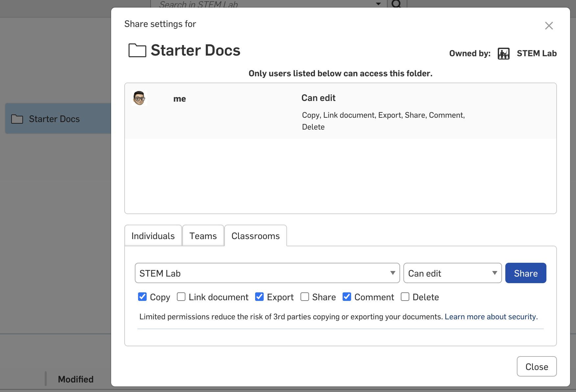The width and height of the screenshot is (576, 392).
Task: Click the X icon to dismiss share dialog
Action: coord(549,26)
